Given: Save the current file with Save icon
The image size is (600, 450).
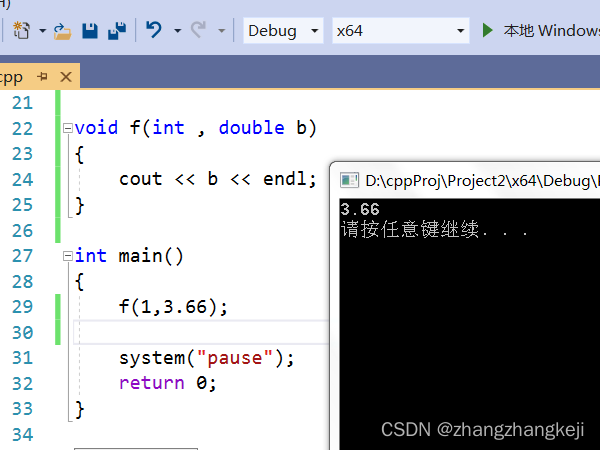Looking at the screenshot, I should coord(90,31).
